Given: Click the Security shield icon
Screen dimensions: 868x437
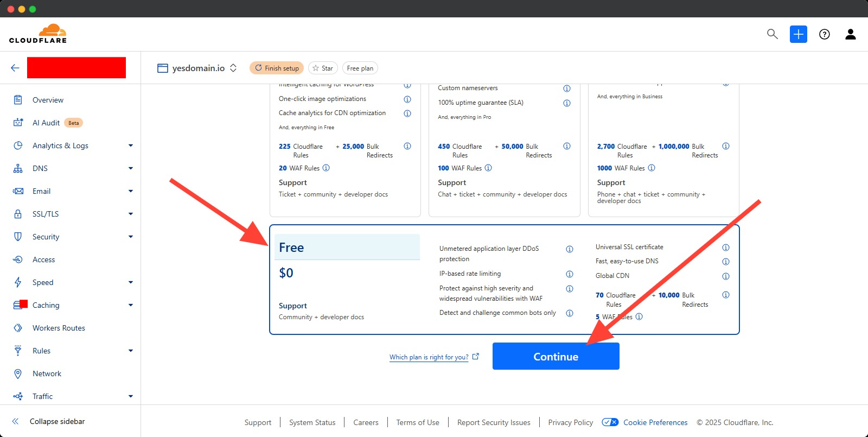Looking at the screenshot, I should 18,237.
